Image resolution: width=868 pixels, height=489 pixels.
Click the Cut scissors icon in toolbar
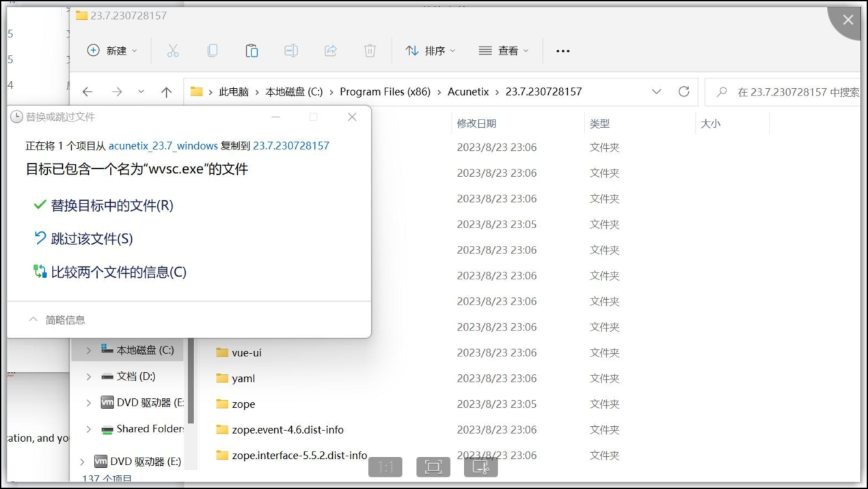pos(173,51)
